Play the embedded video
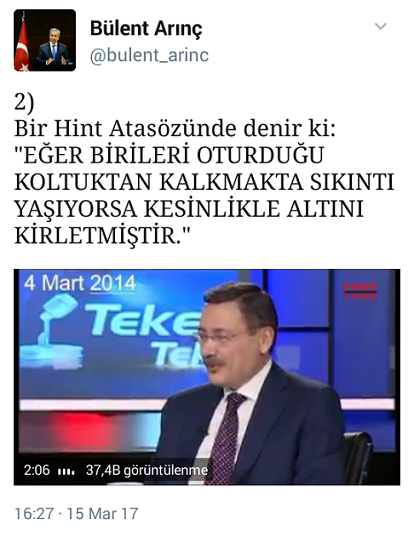 click(x=207, y=377)
